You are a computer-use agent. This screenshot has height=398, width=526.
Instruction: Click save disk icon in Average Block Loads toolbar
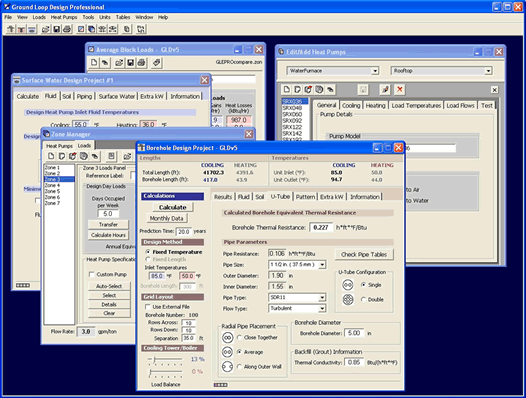point(130,62)
